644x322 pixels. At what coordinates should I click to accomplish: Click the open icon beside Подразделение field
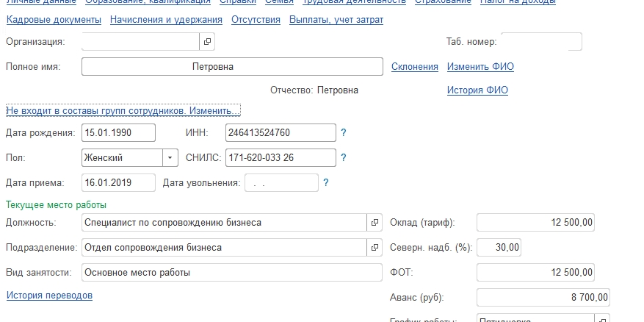coord(374,247)
